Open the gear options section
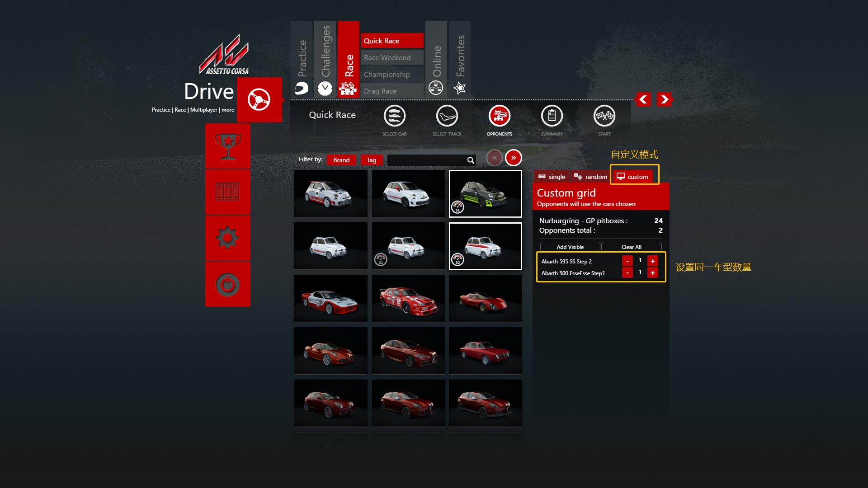The width and height of the screenshot is (868, 488). click(227, 238)
